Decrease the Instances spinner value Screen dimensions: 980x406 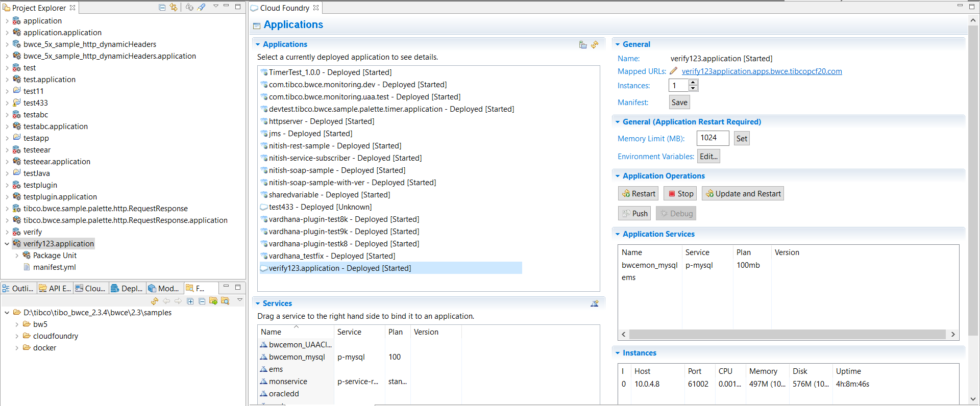[693, 88]
